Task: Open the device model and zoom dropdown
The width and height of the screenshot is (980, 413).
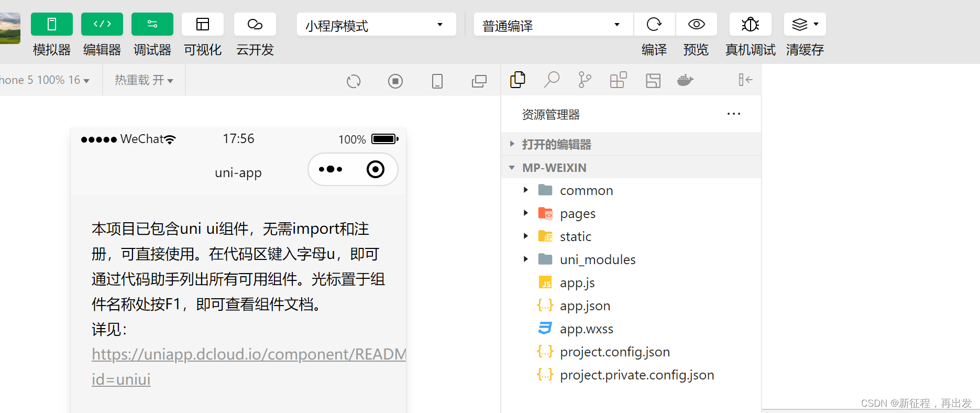Action: pyautogui.click(x=45, y=80)
